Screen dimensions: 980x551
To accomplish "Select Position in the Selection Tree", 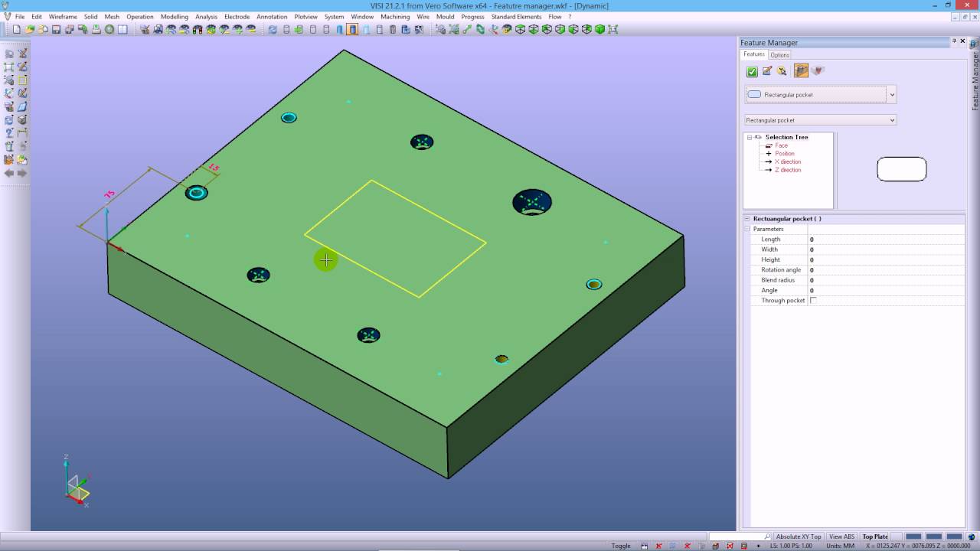I will click(x=784, y=154).
